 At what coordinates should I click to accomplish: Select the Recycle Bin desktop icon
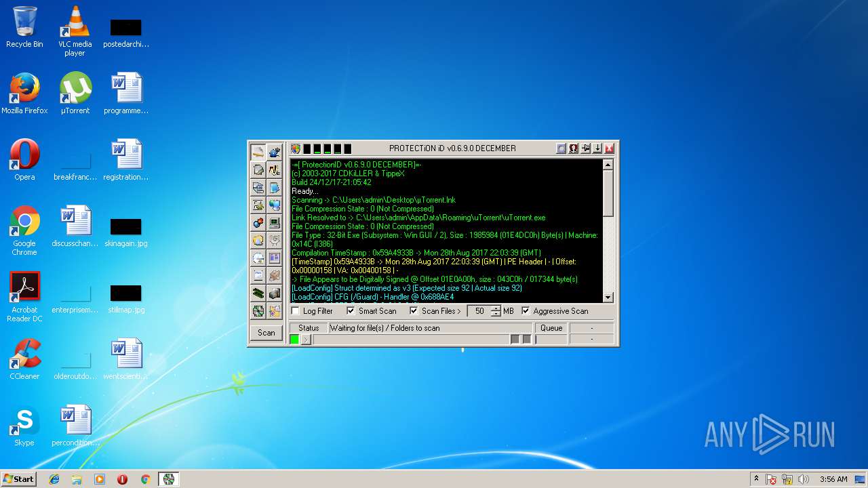pyautogui.click(x=24, y=27)
